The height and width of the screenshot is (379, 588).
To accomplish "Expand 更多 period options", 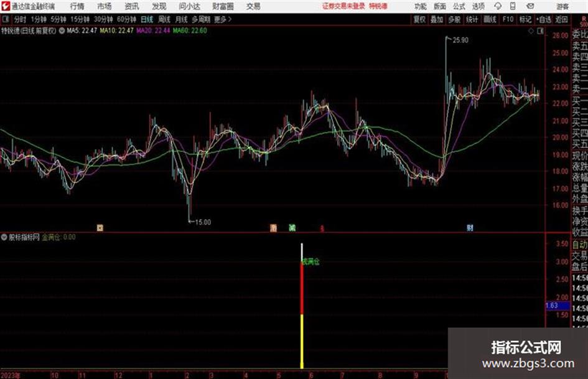I will pyautogui.click(x=223, y=19).
